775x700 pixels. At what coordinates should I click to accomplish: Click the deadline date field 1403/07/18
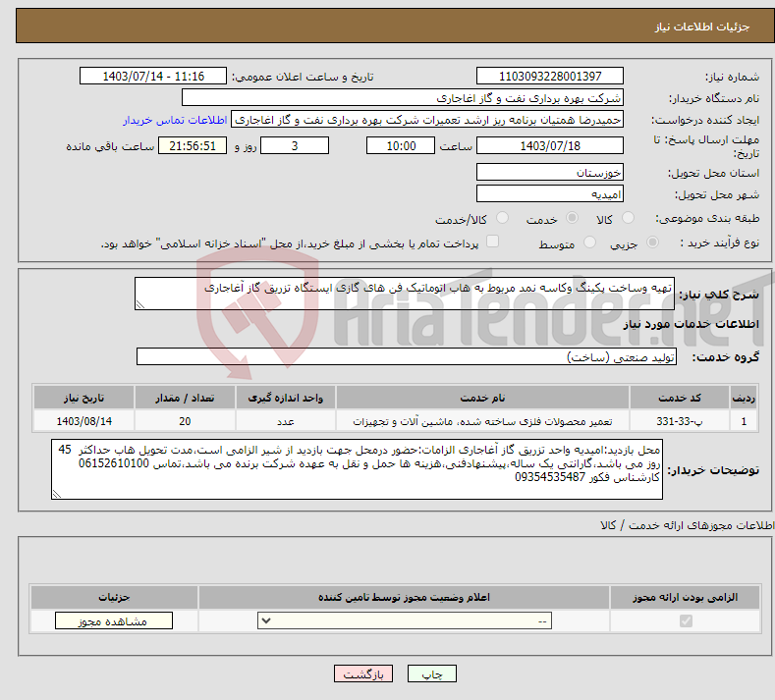pos(550,145)
